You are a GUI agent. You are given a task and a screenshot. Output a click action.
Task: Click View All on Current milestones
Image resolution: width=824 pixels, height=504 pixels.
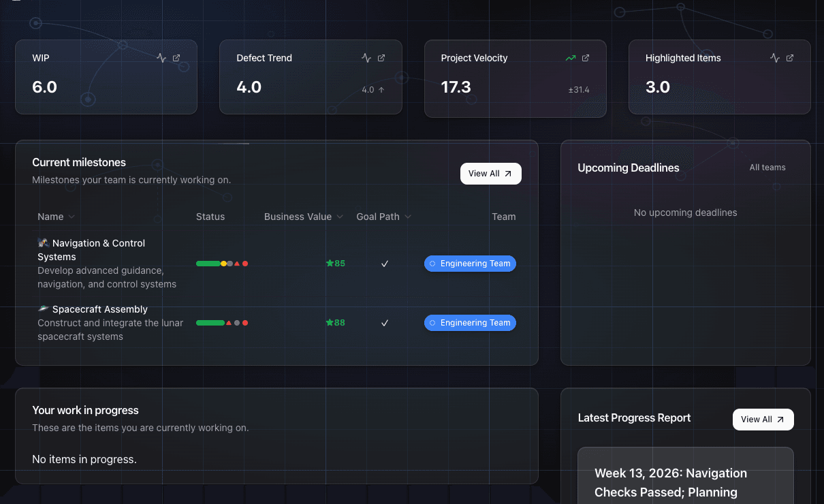pyautogui.click(x=490, y=173)
